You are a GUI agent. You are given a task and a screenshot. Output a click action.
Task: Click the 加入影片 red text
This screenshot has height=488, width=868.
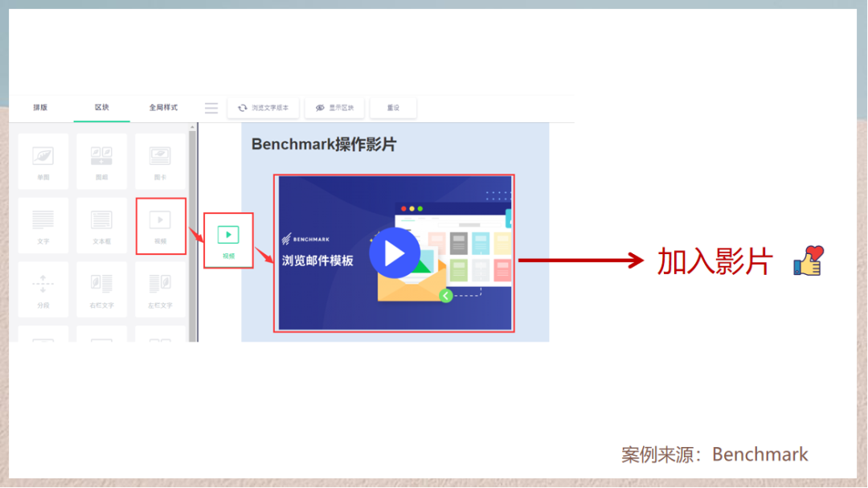point(714,261)
